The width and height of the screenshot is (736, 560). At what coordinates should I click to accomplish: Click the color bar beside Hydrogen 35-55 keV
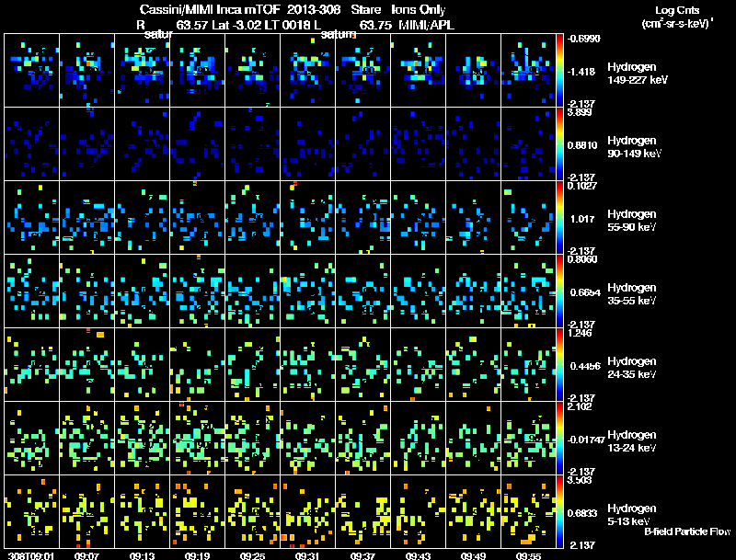coord(559,291)
